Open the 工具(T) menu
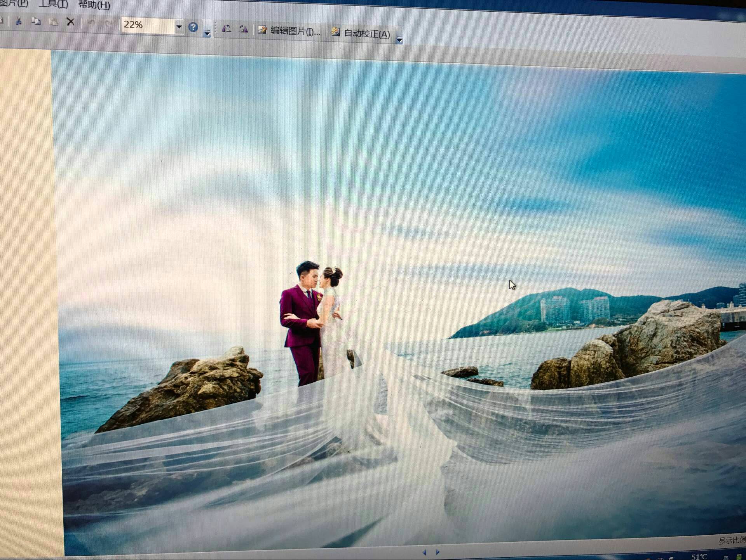Screen dimensions: 746x560 (x=53, y=4)
